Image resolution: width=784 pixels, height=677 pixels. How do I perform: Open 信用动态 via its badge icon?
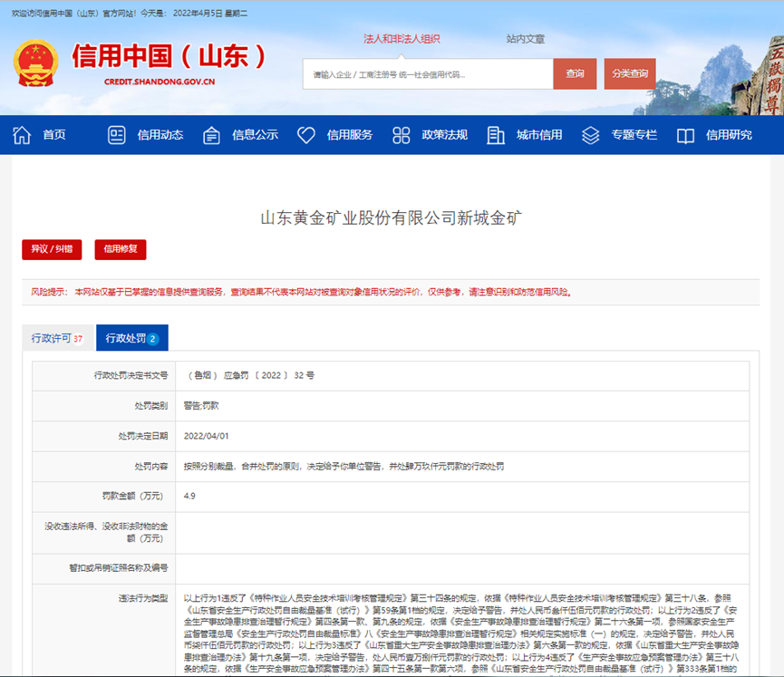pyautogui.click(x=116, y=135)
